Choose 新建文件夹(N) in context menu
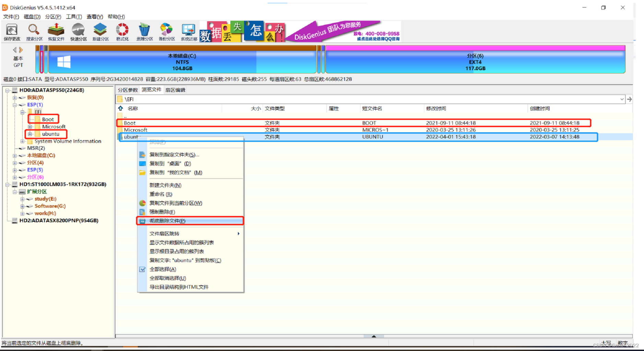 [x=190, y=185]
